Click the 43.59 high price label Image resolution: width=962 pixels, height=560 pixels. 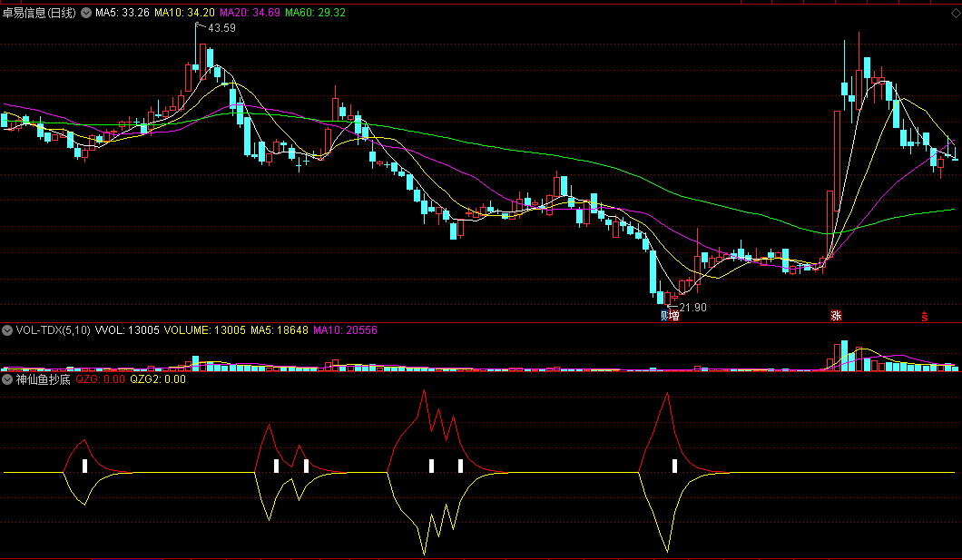221,27
